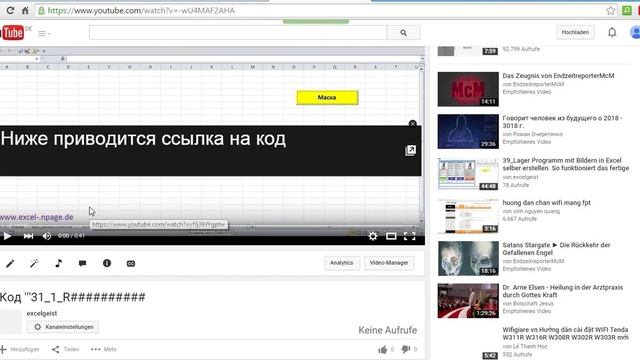Image resolution: width=640 pixels, height=360 pixels.
Task: Open Das Zeugnis von EndzeitreporterMcM video
Action: [x=558, y=76]
